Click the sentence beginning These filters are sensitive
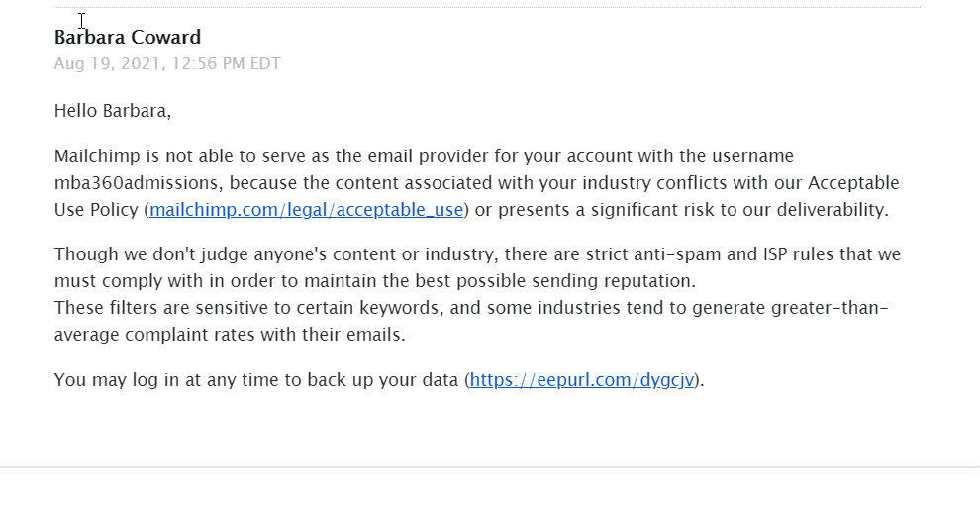 pos(471,321)
